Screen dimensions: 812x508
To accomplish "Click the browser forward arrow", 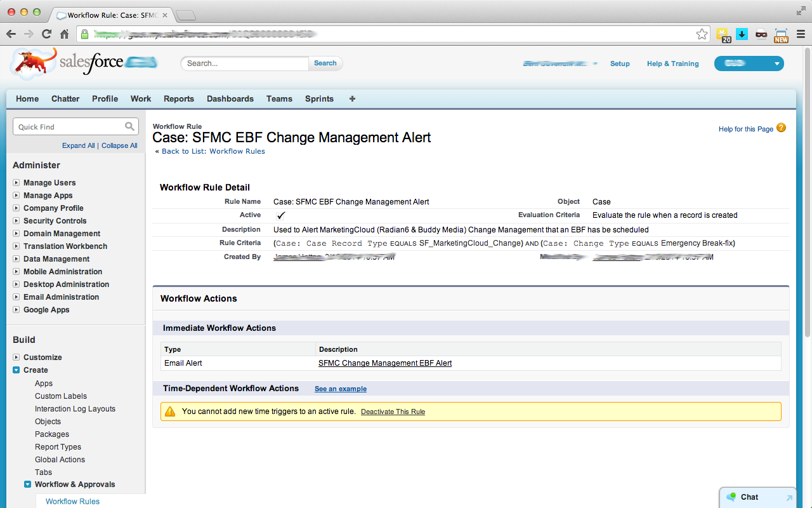I will (29, 34).
